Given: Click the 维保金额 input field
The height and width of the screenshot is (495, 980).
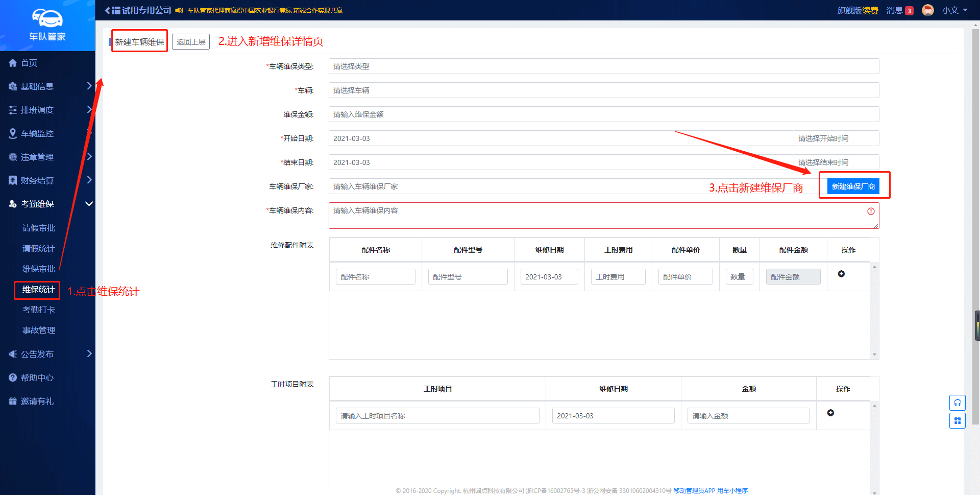Looking at the screenshot, I should tap(603, 114).
